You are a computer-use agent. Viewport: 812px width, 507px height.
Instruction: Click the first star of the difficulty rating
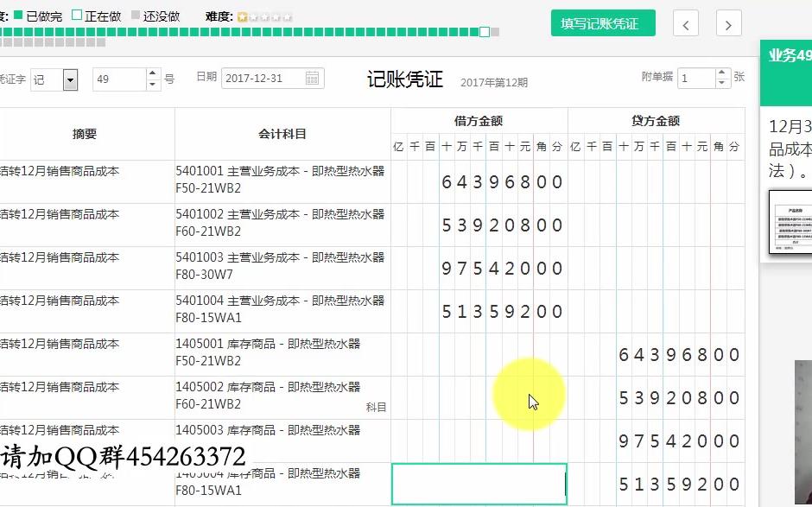[x=244, y=15]
